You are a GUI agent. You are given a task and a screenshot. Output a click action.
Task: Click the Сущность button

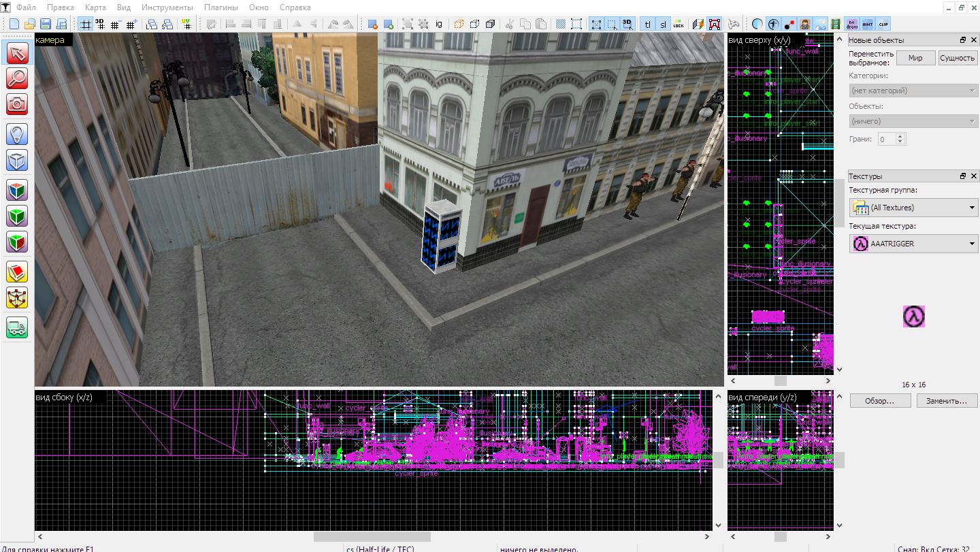[x=958, y=58]
